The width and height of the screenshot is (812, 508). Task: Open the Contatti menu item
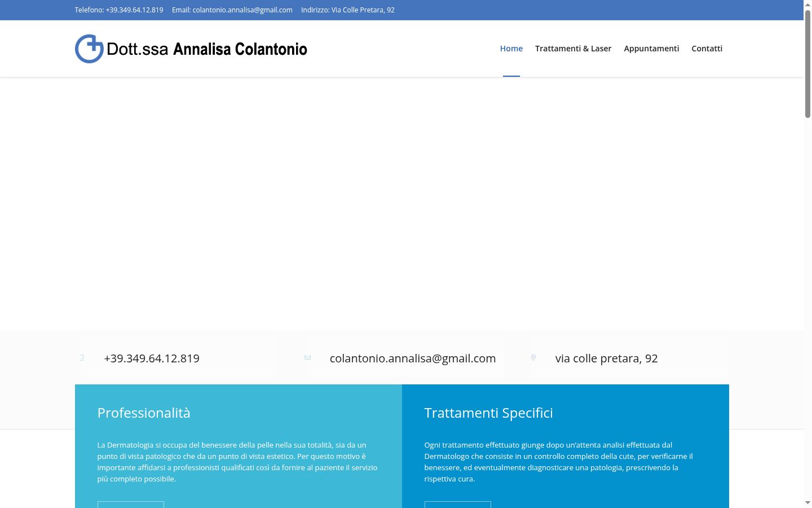coord(707,49)
